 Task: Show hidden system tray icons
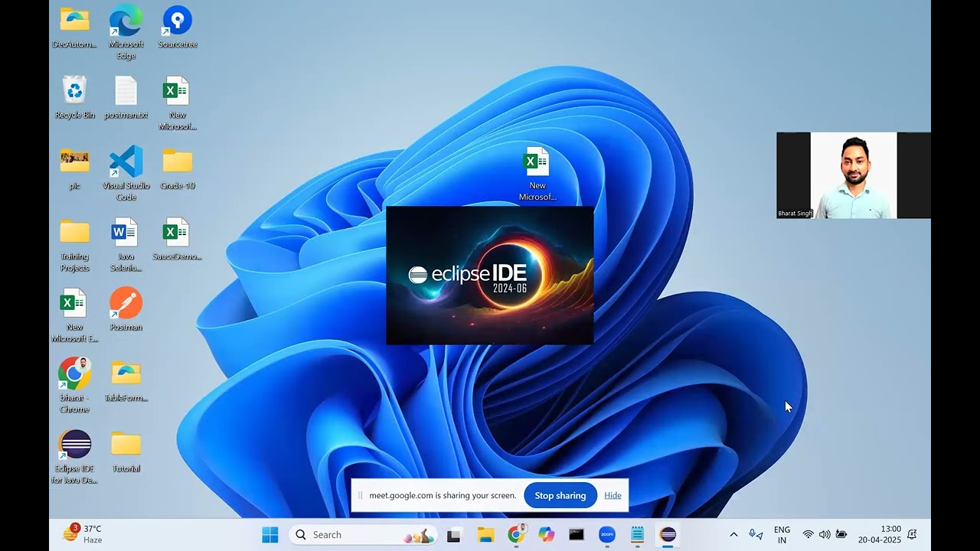733,535
